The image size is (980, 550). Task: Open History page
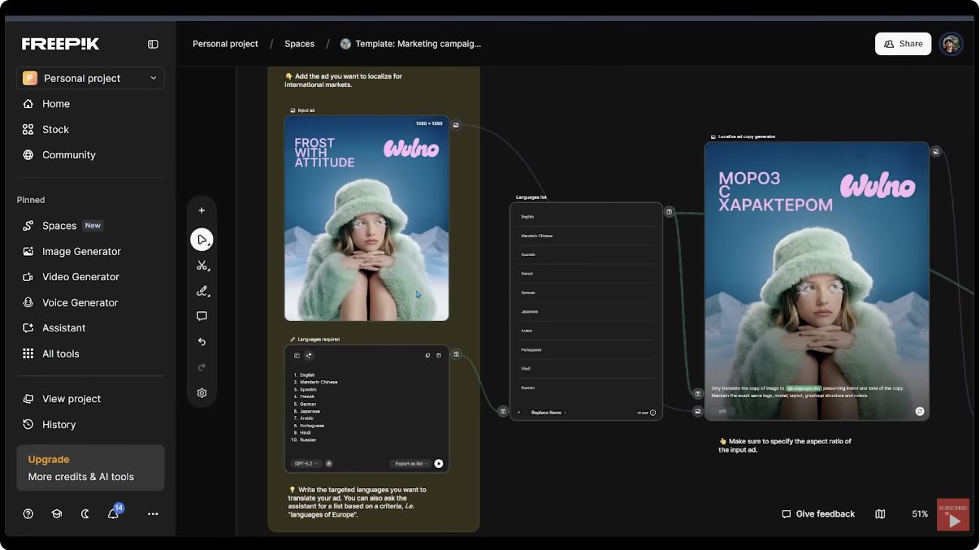pos(59,424)
